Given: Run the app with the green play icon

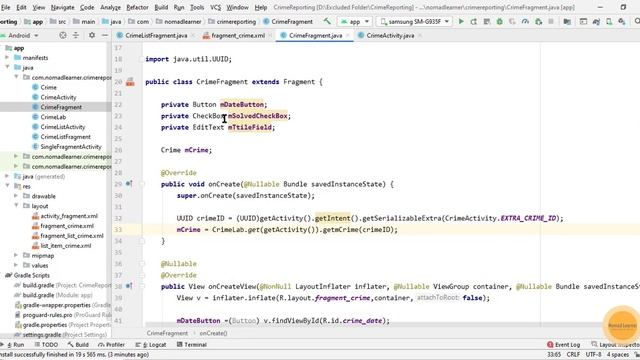Looking at the screenshot, I should tap(461, 21).
